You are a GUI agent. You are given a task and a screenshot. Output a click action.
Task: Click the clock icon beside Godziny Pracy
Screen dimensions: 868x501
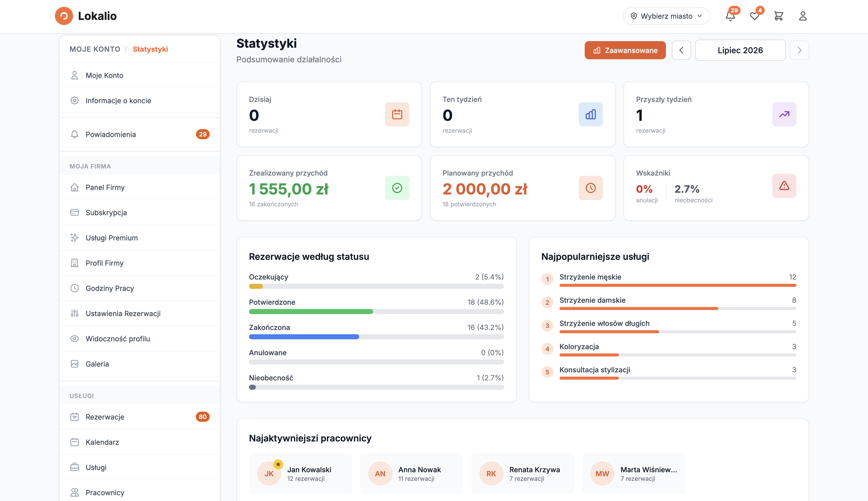coord(75,288)
